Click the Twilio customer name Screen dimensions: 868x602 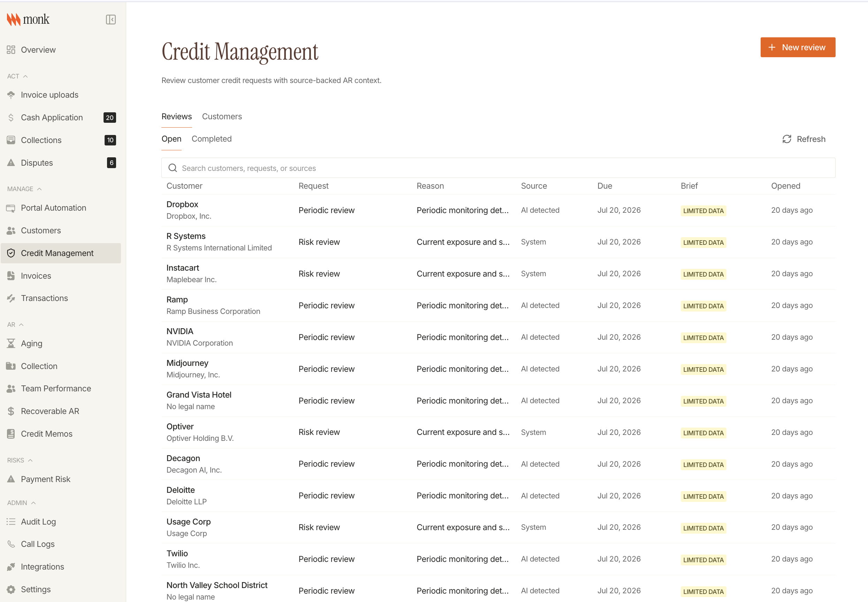177,553
